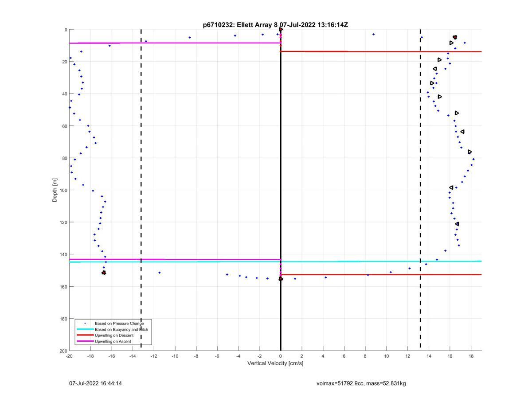Click the x-axis tick label '-12'

(154, 356)
